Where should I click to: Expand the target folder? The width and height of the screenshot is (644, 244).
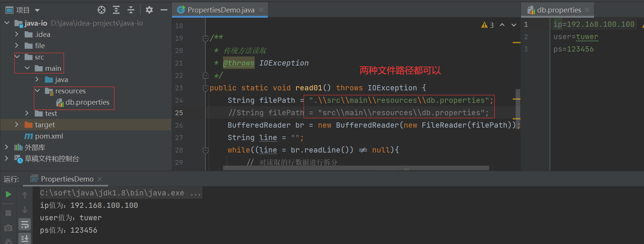coord(17,125)
